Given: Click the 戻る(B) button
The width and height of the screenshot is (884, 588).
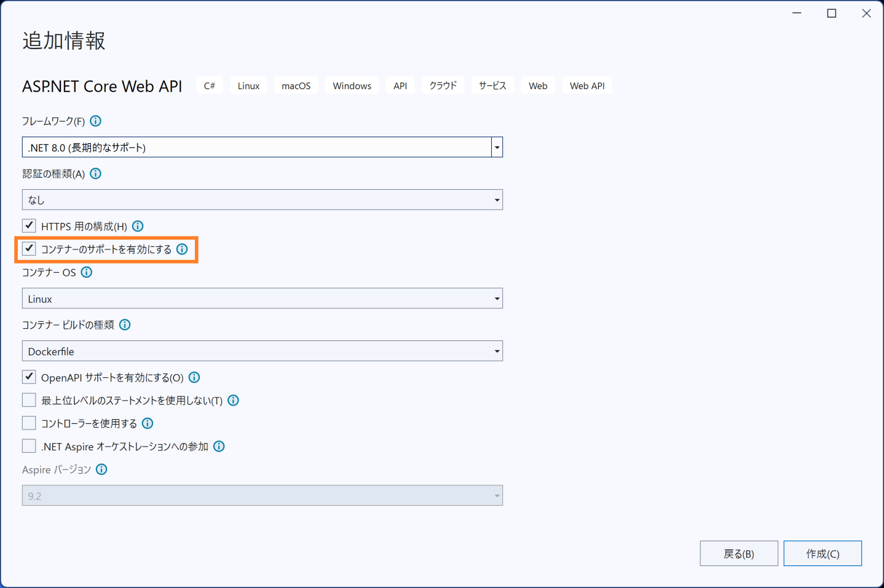Looking at the screenshot, I should 739,554.
